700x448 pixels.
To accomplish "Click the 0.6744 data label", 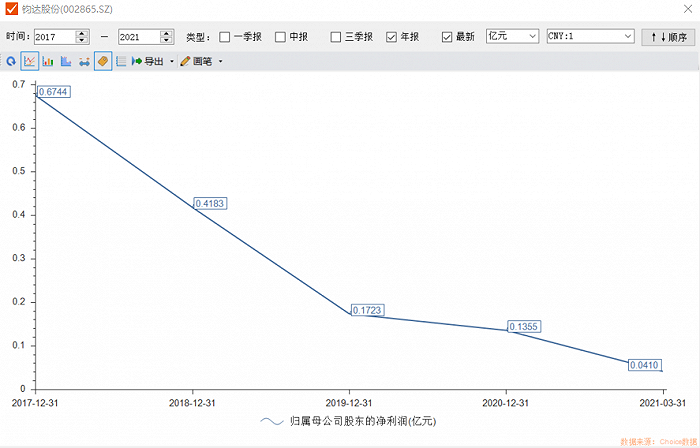I will tap(53, 92).
